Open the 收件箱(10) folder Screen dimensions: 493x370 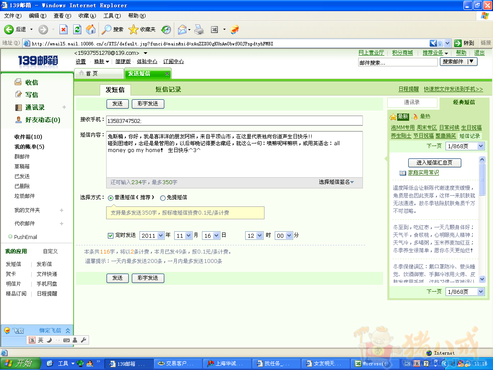click(x=28, y=137)
